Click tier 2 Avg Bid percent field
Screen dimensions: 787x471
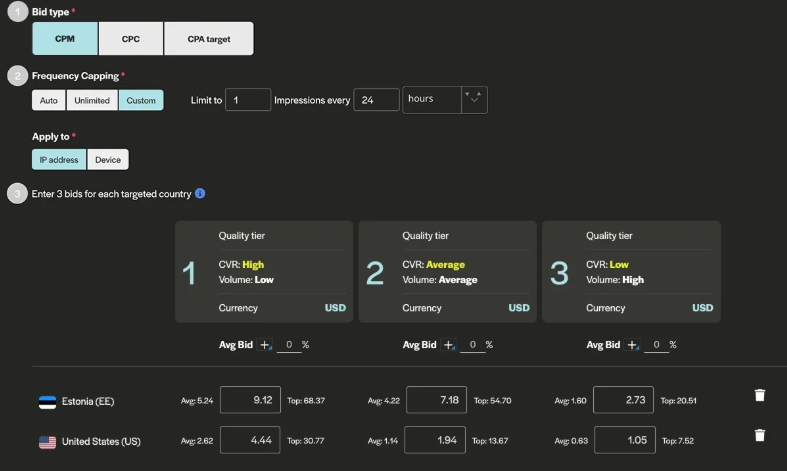point(472,345)
